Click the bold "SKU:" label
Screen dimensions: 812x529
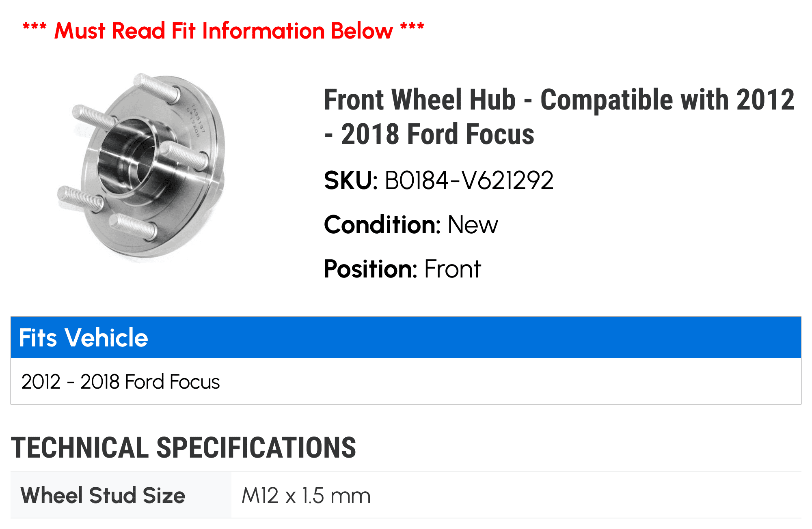click(351, 181)
